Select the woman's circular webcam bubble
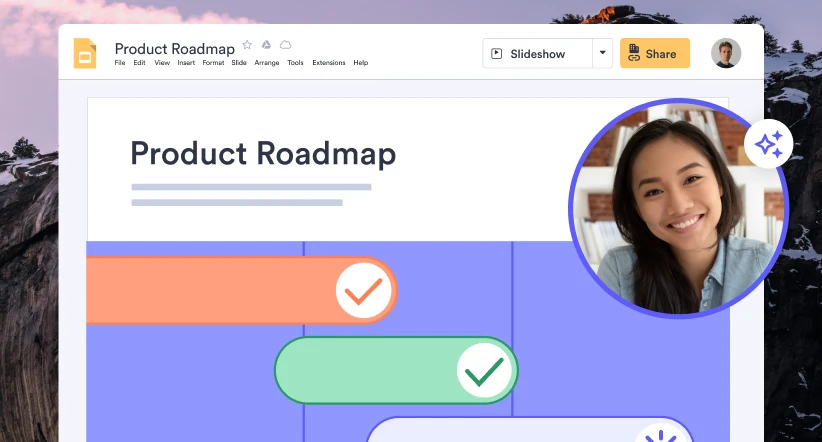Viewport: 822px width, 442px height. (678, 209)
